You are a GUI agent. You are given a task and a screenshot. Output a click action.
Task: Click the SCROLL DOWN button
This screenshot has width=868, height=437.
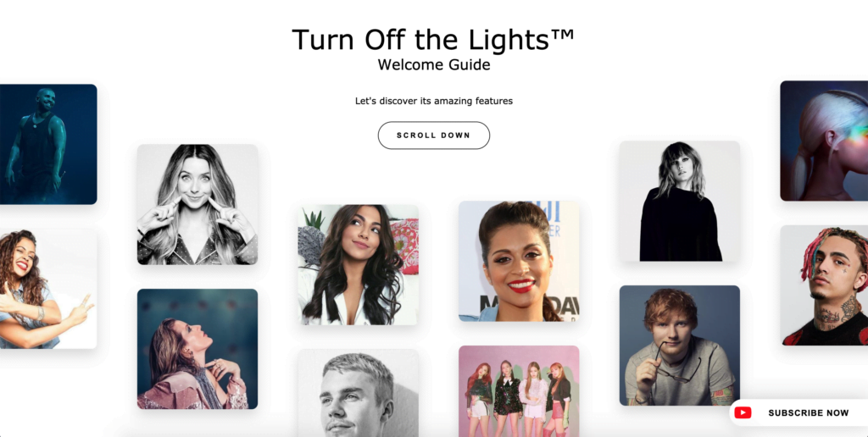433,136
